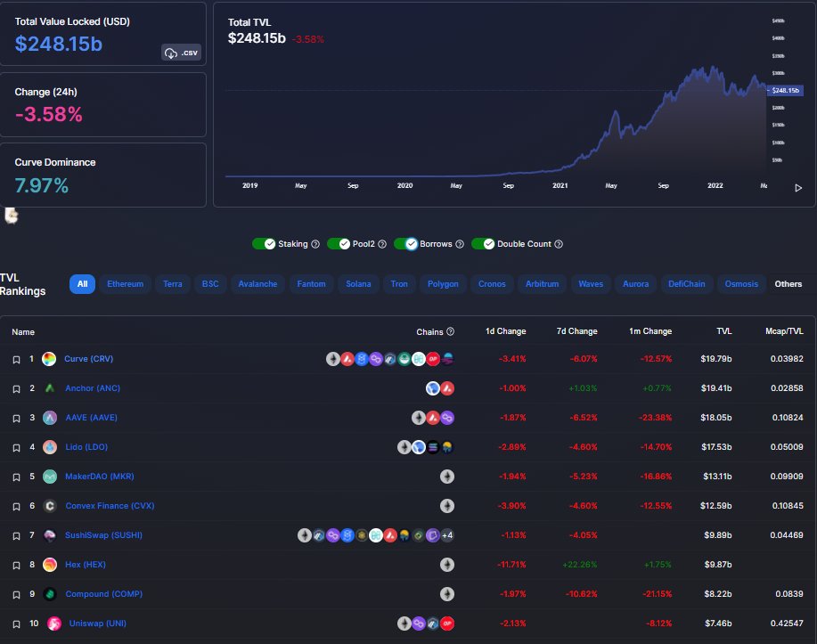Filter rankings by Osmosis
Screen dimensions: 817x644
741,284
